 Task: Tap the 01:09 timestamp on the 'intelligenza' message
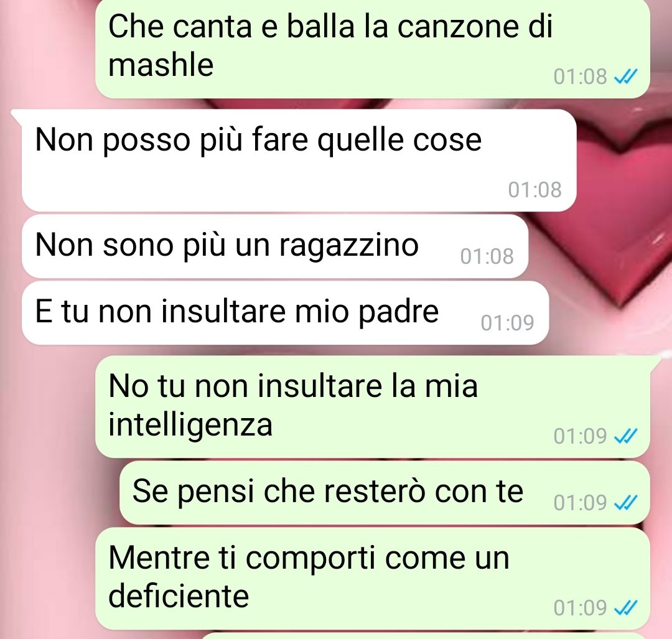click(x=581, y=436)
